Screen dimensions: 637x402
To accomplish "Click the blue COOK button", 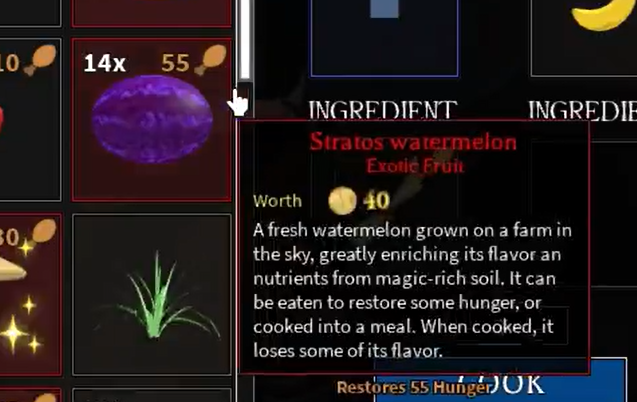I will point(501,380).
